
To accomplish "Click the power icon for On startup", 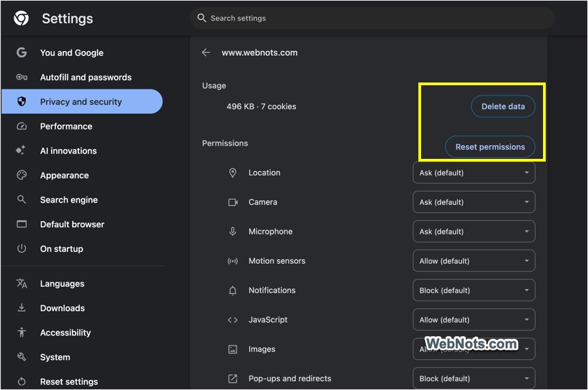I will click(x=21, y=248).
